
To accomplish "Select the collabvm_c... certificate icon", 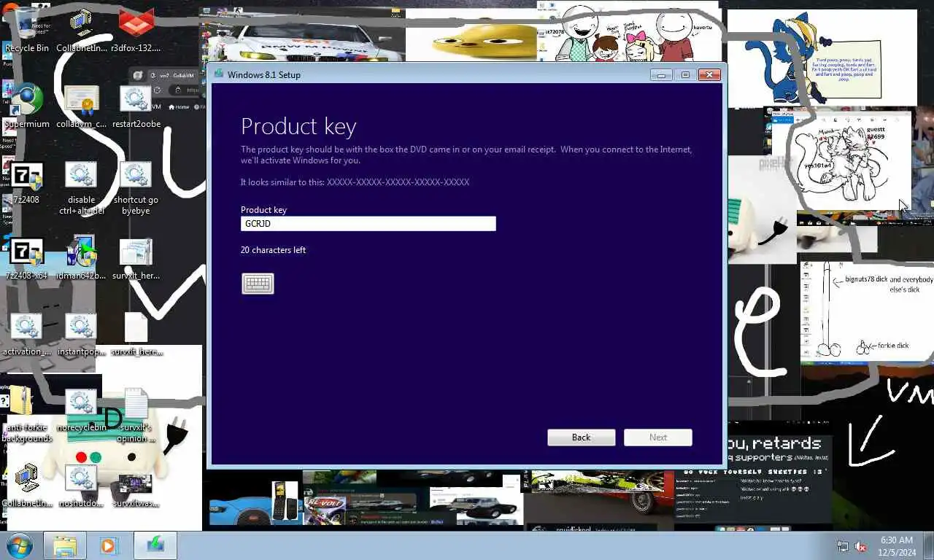I will click(82, 107).
